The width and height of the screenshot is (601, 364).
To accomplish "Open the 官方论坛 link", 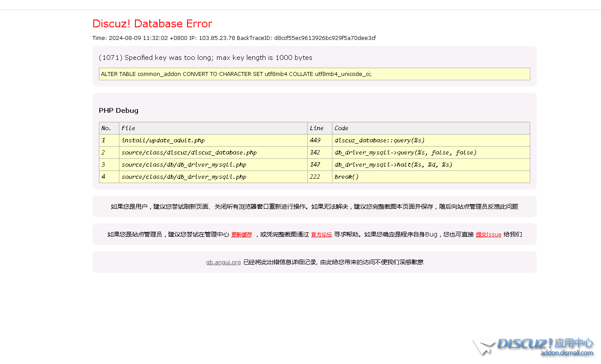I will tap(321, 235).
